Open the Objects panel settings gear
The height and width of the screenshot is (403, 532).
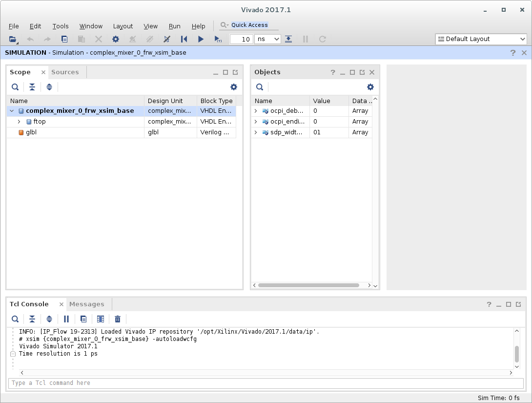point(370,87)
